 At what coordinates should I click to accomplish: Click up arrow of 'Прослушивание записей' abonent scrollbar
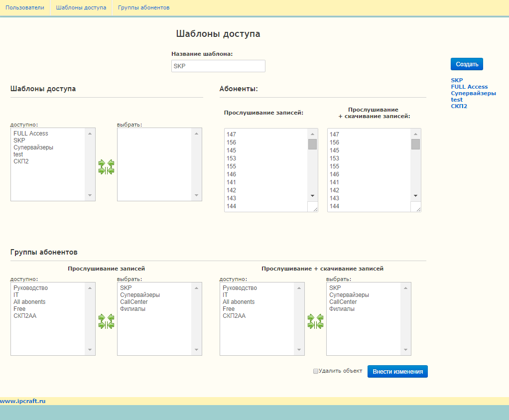pyautogui.click(x=312, y=134)
